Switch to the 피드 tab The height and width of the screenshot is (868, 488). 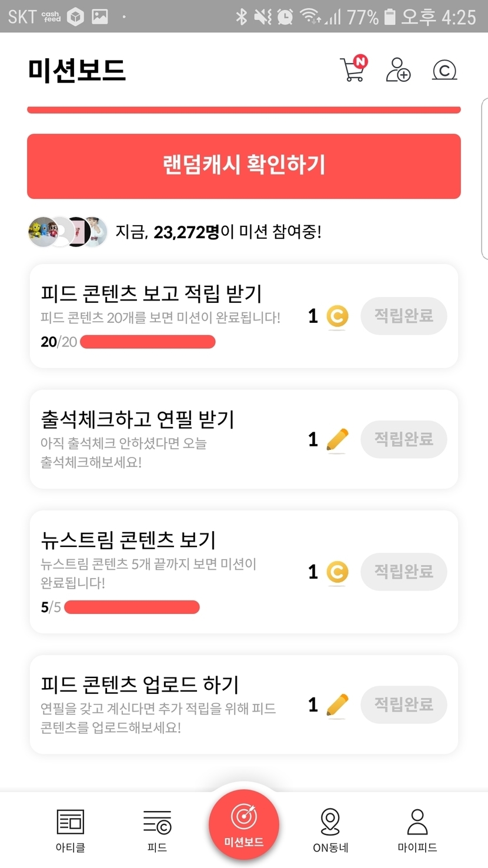pyautogui.click(x=157, y=830)
